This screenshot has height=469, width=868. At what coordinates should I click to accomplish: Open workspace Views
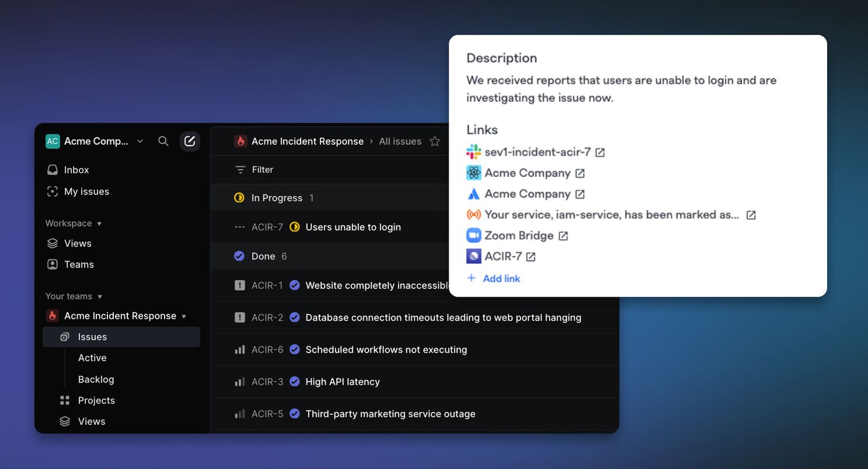click(78, 244)
